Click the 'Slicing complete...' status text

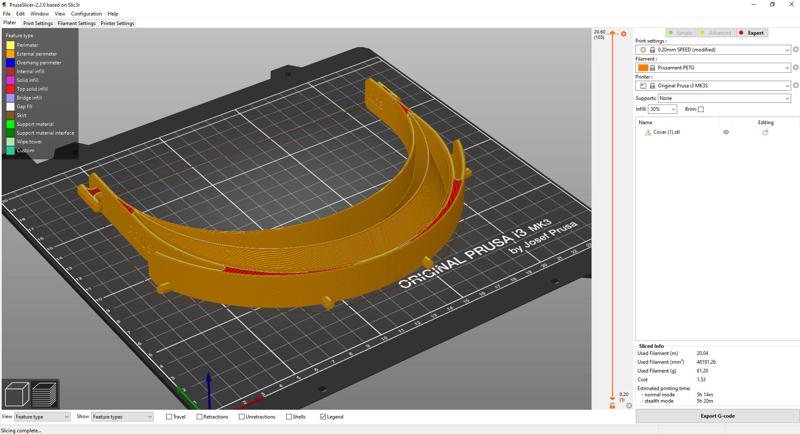[x=20, y=430]
